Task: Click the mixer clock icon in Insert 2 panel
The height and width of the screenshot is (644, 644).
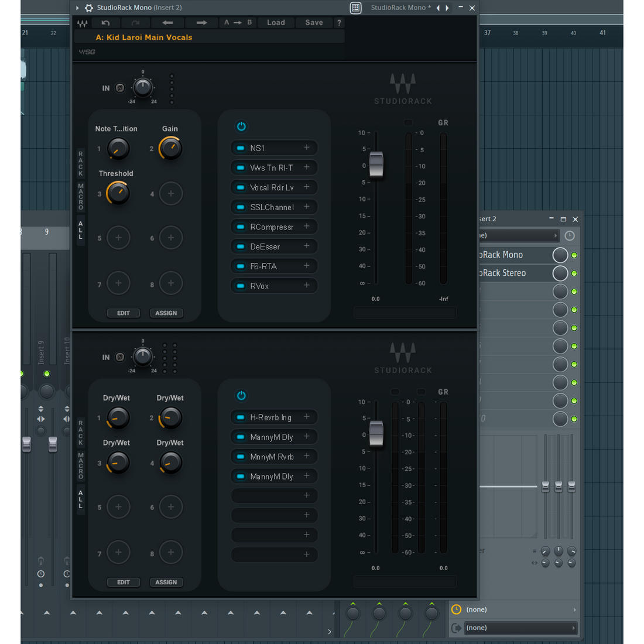Action: coord(570,236)
